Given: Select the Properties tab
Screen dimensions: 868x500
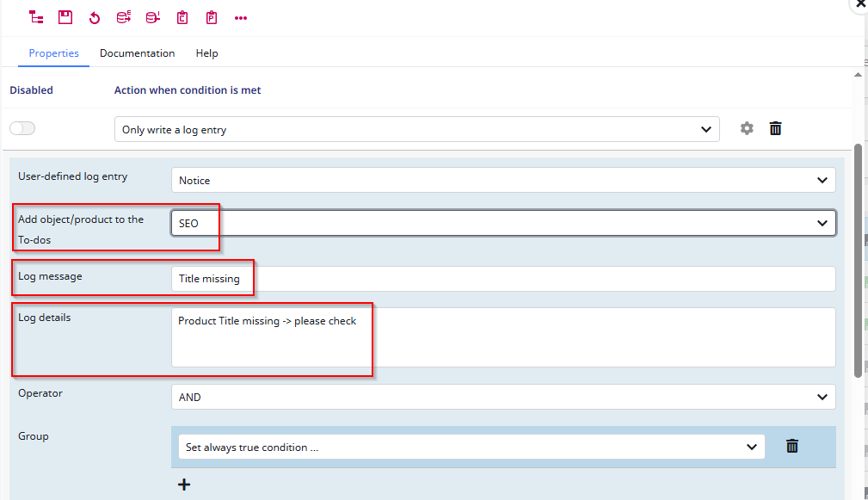Looking at the screenshot, I should tap(53, 52).
